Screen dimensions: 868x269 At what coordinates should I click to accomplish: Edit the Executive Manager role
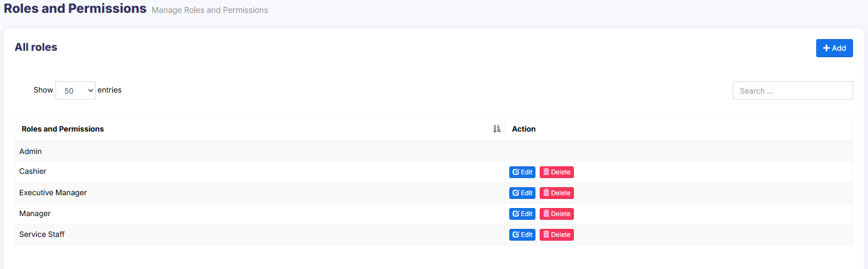pyautogui.click(x=522, y=193)
